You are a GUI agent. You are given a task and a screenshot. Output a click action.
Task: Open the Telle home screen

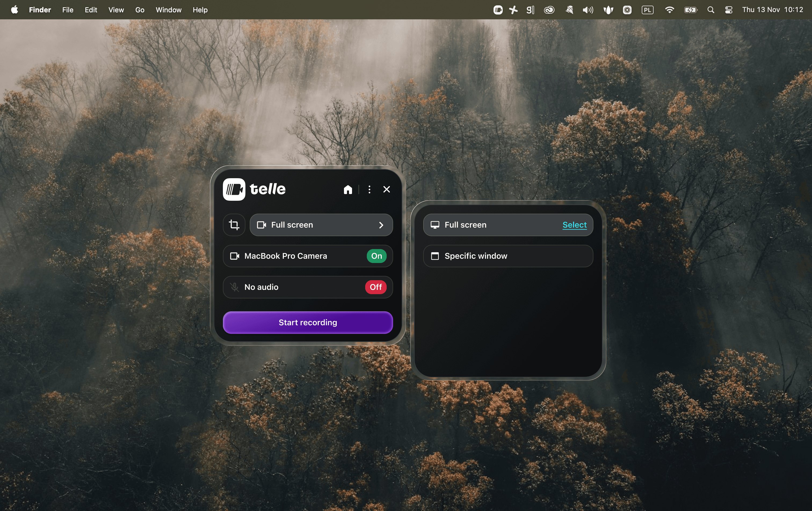pyautogui.click(x=348, y=189)
